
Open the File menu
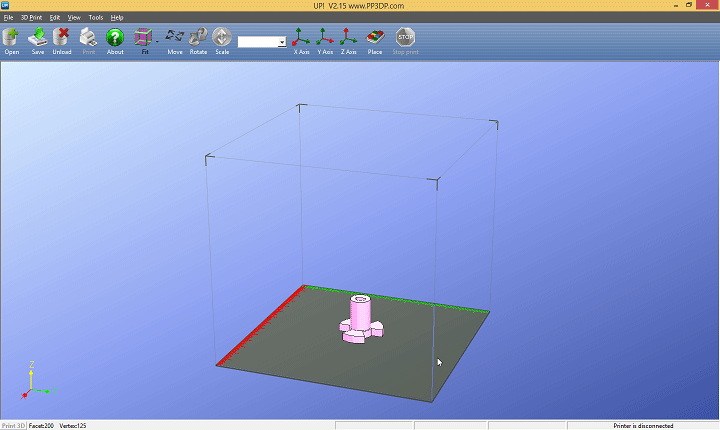[8, 18]
